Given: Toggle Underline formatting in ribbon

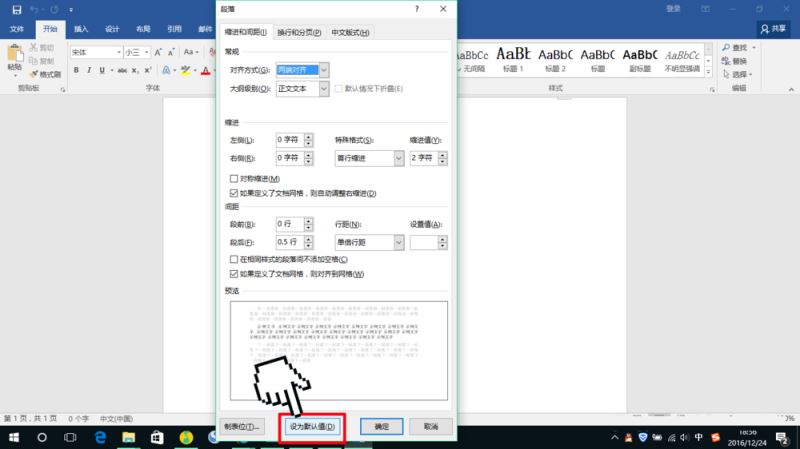Looking at the screenshot, I should [x=102, y=70].
